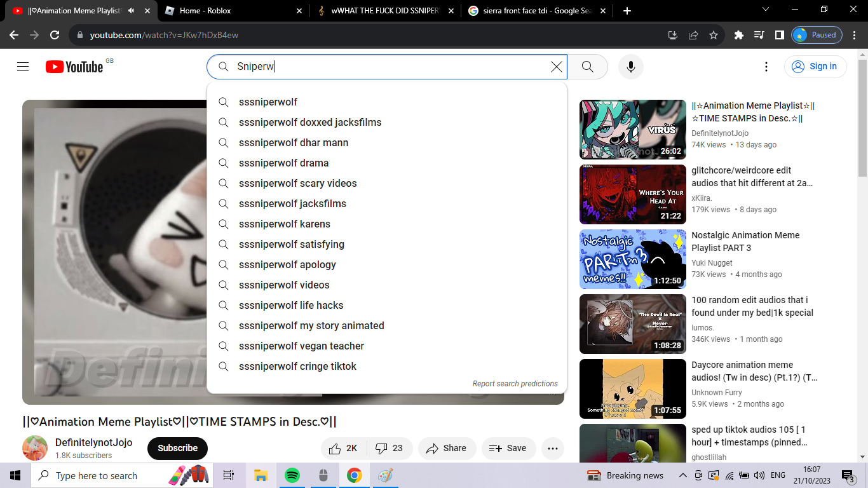This screenshot has height=488, width=868.
Task: Choose suggestion sssniperwolf apology
Action: pos(387,264)
